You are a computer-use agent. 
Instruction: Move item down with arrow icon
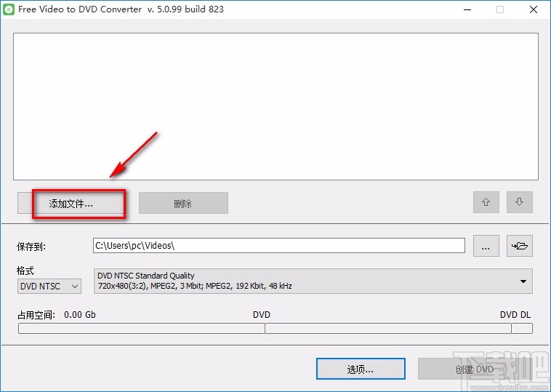click(519, 202)
